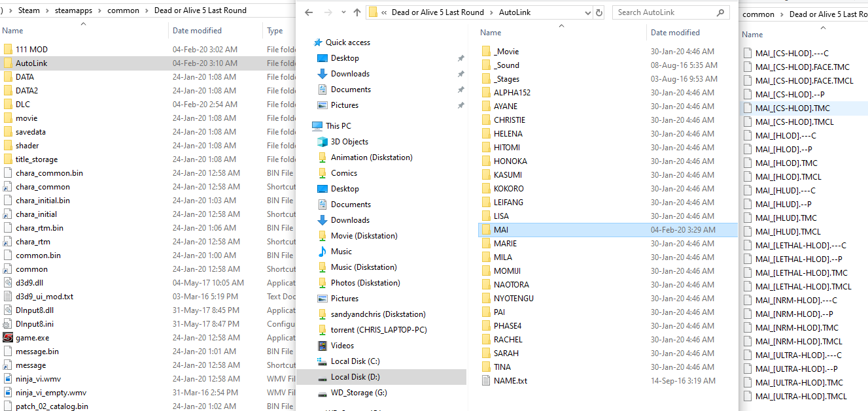Refresh the AutoLink folder view

click(599, 12)
